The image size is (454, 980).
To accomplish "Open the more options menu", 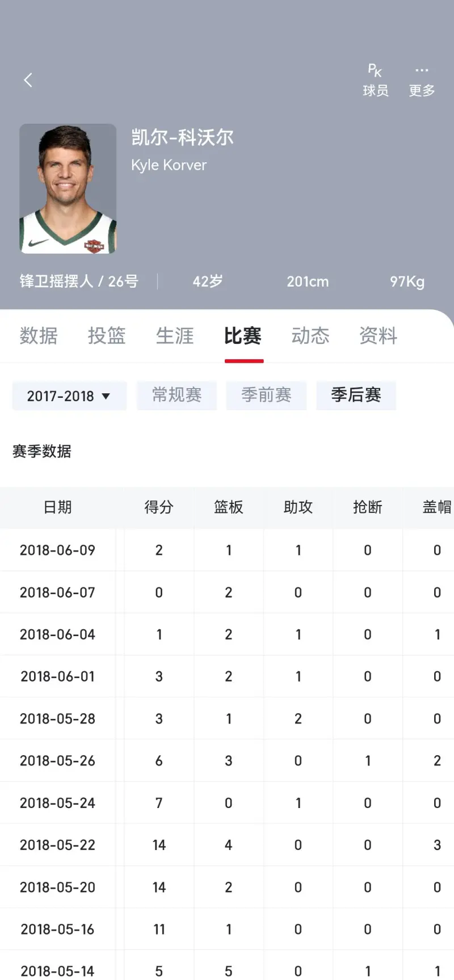I will [x=422, y=80].
